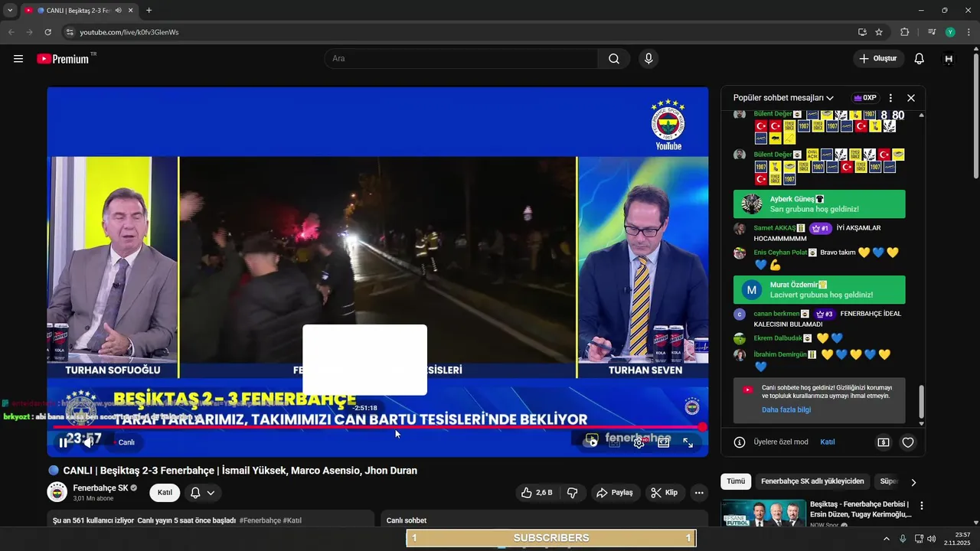
Task: Click Katıl link in chat footer
Action: pos(828,442)
